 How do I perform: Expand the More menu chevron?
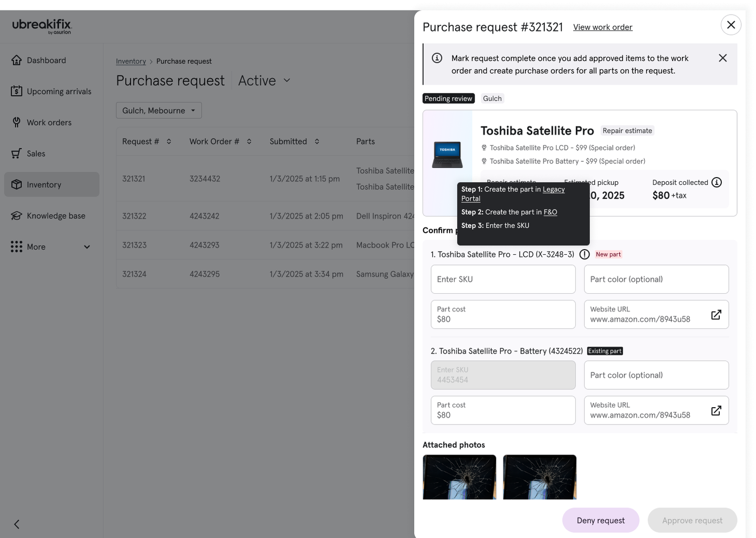point(87,247)
